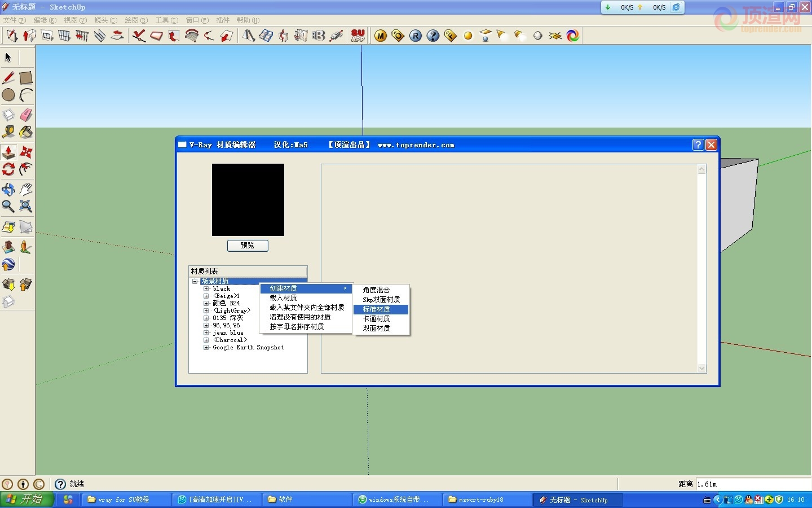Activate the Push/Pull tool

[8, 152]
